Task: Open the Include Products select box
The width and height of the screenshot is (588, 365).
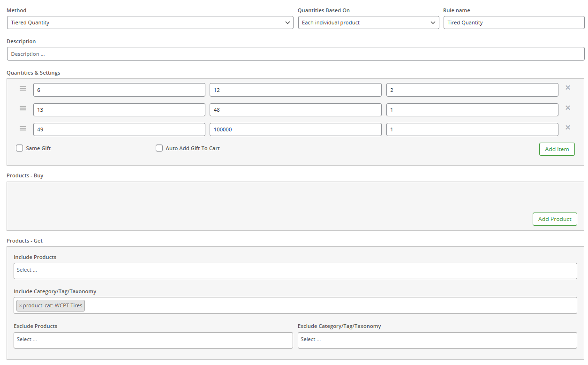Action: [x=295, y=271]
